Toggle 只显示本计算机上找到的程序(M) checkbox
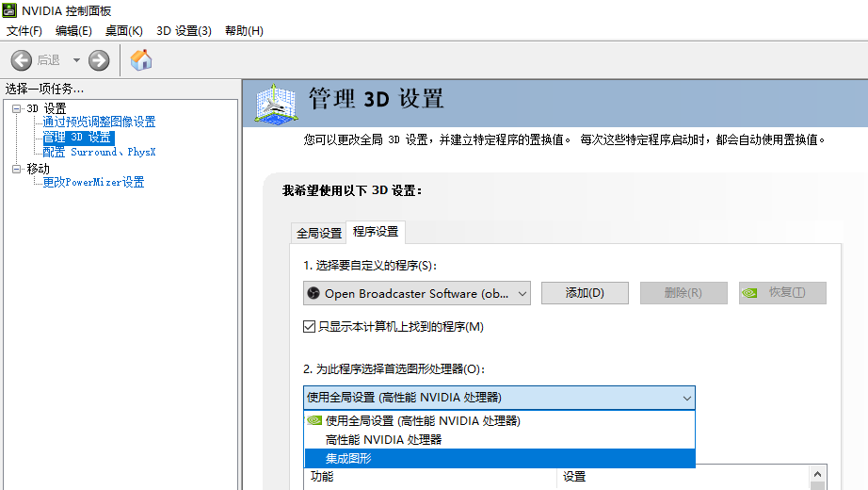This screenshot has width=868, height=490. [x=310, y=326]
